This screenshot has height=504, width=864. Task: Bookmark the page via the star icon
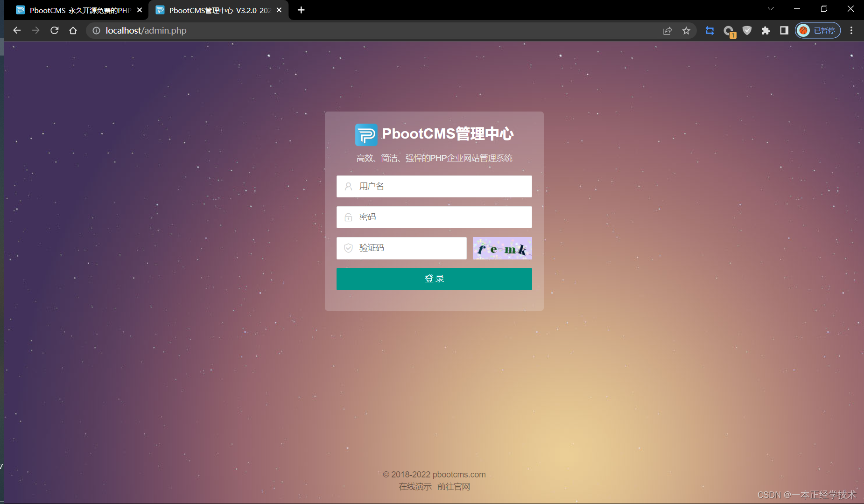coord(686,30)
